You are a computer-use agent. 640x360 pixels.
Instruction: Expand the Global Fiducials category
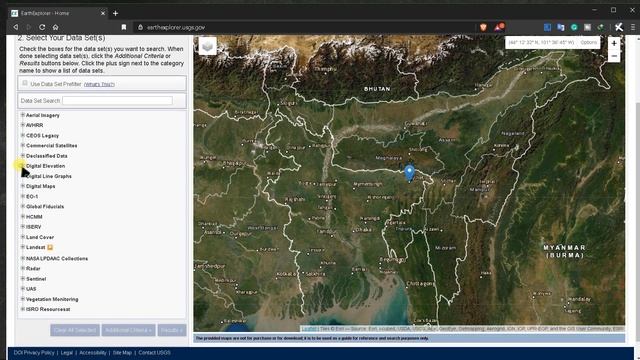click(x=23, y=207)
